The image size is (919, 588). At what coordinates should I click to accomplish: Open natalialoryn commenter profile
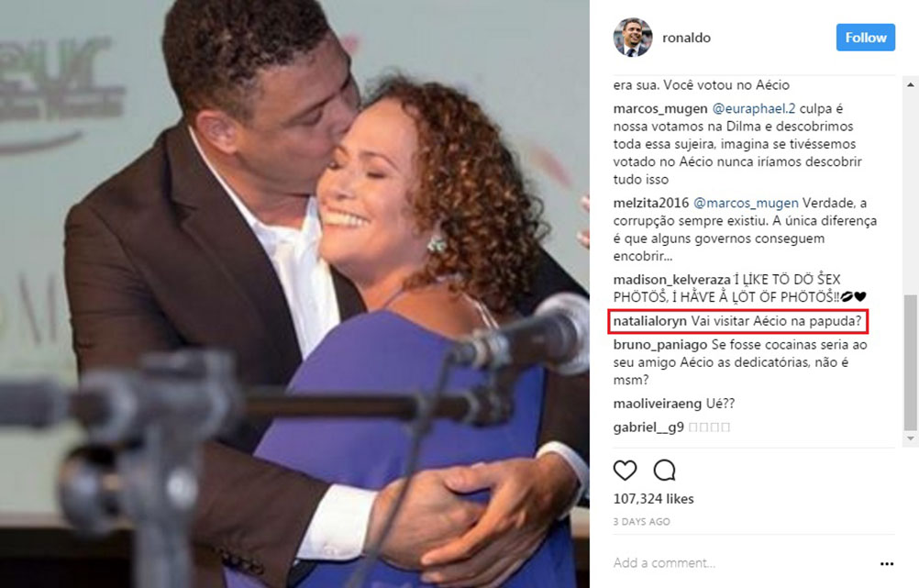coord(650,321)
